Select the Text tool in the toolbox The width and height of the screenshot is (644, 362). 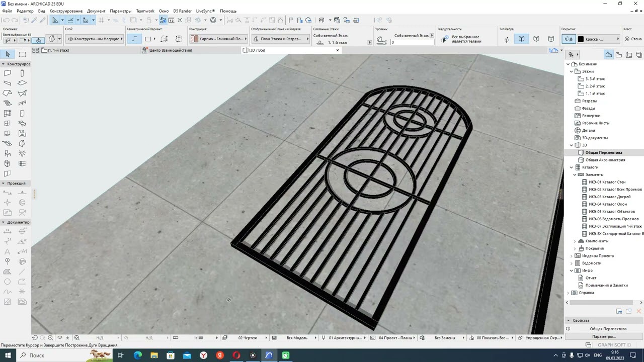click(x=8, y=251)
